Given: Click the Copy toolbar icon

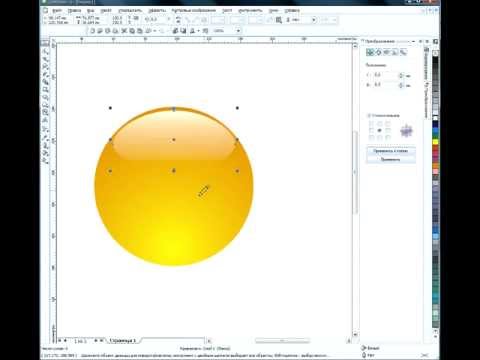Looking at the screenshot, I should (132, 31).
